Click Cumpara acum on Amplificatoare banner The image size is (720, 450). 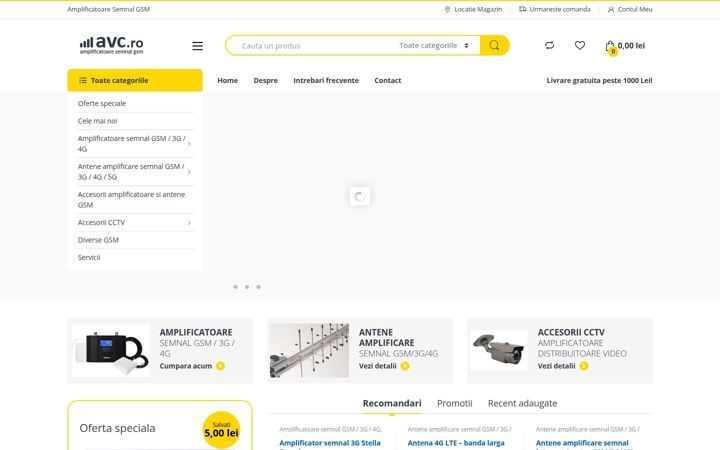186,366
